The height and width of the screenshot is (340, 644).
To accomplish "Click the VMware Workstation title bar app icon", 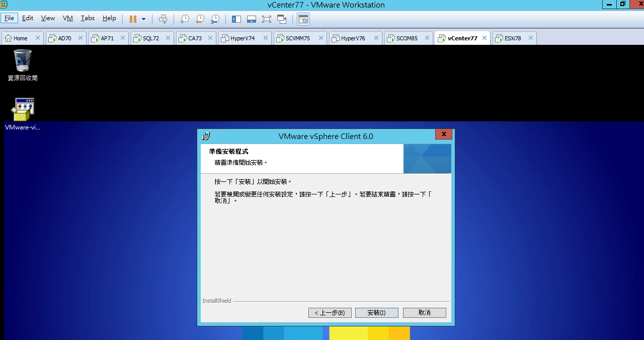I will (4, 5).
